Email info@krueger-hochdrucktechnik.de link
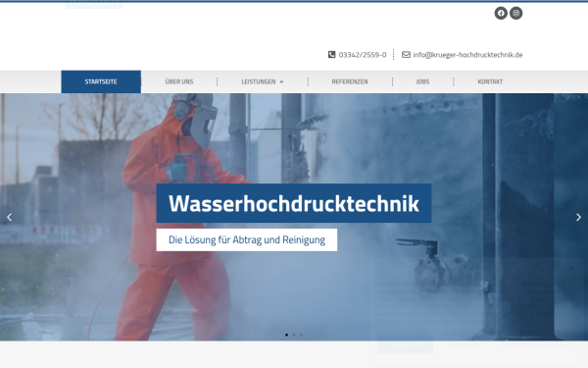Image resolution: width=588 pixels, height=368 pixels. (x=467, y=55)
